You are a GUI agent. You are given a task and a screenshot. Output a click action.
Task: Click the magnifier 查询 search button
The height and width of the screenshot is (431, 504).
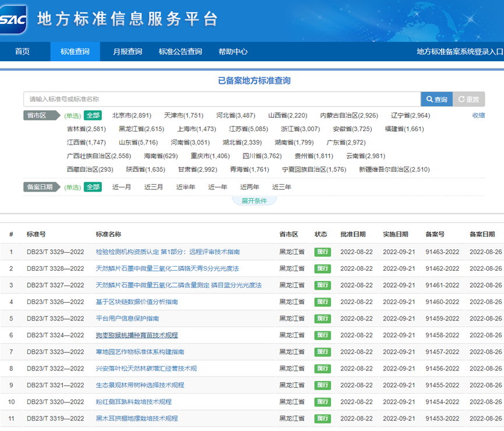[x=436, y=100]
